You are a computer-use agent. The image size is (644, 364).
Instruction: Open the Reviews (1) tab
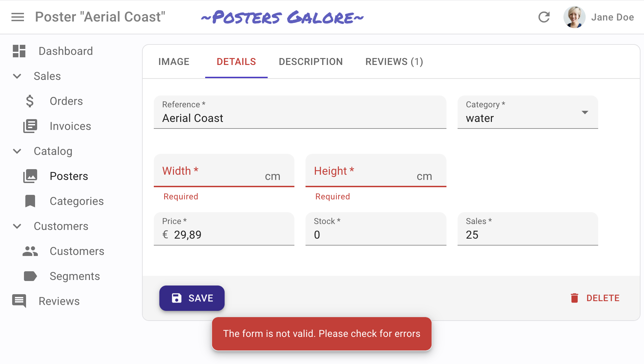[394, 61]
